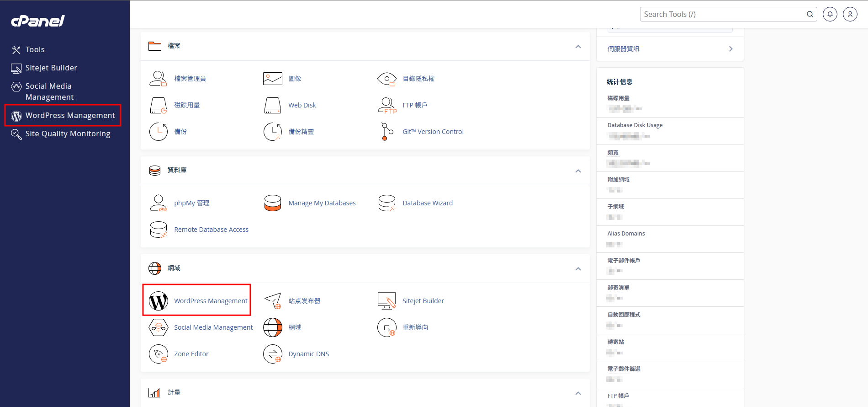Select Social Media Management in the sidebar

(49, 91)
